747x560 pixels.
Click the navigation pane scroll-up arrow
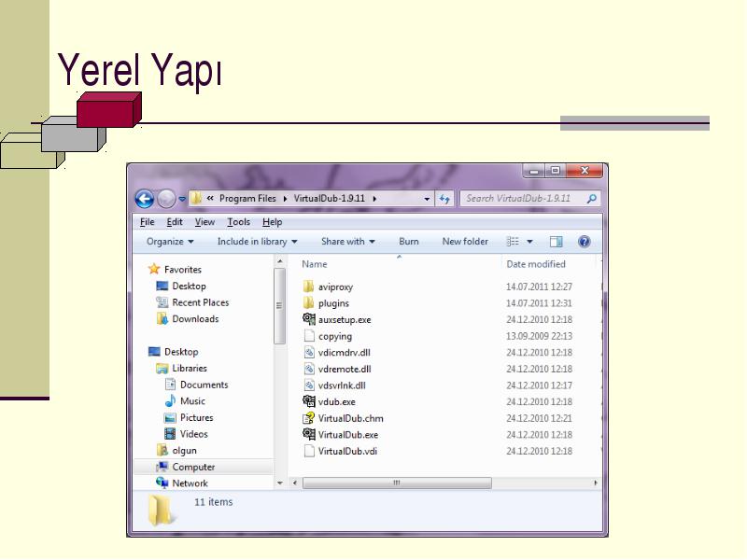click(280, 261)
